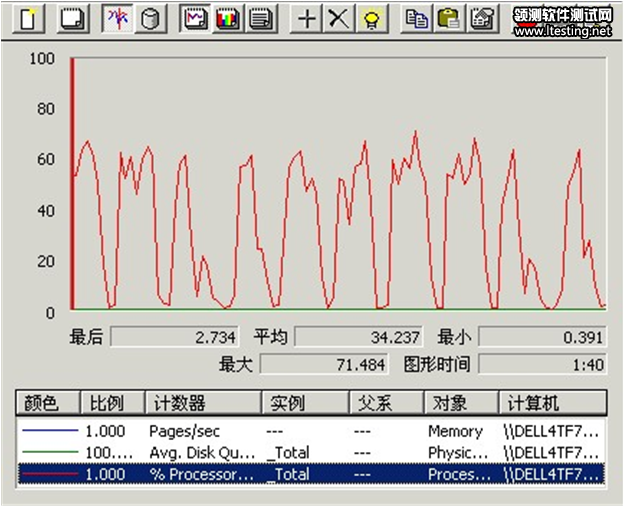This screenshot has width=624, height=508.
Task: Switch to View Log Data source
Action: click(150, 19)
